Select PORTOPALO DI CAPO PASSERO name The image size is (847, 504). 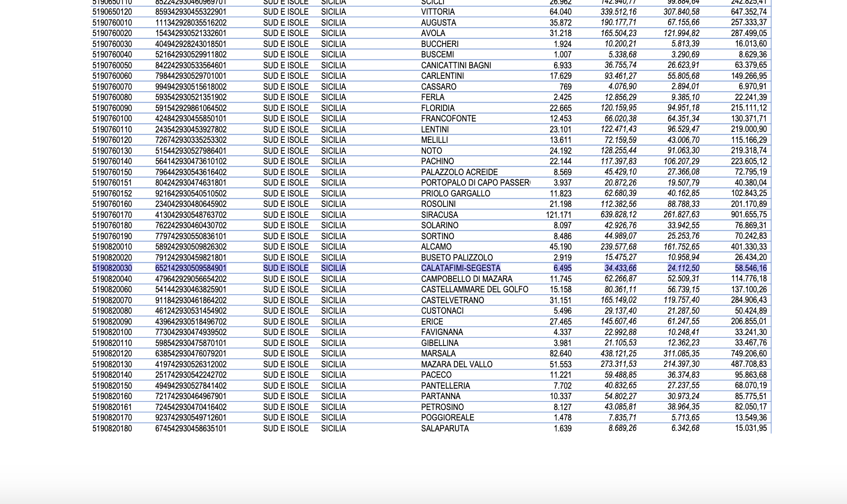pos(475,183)
